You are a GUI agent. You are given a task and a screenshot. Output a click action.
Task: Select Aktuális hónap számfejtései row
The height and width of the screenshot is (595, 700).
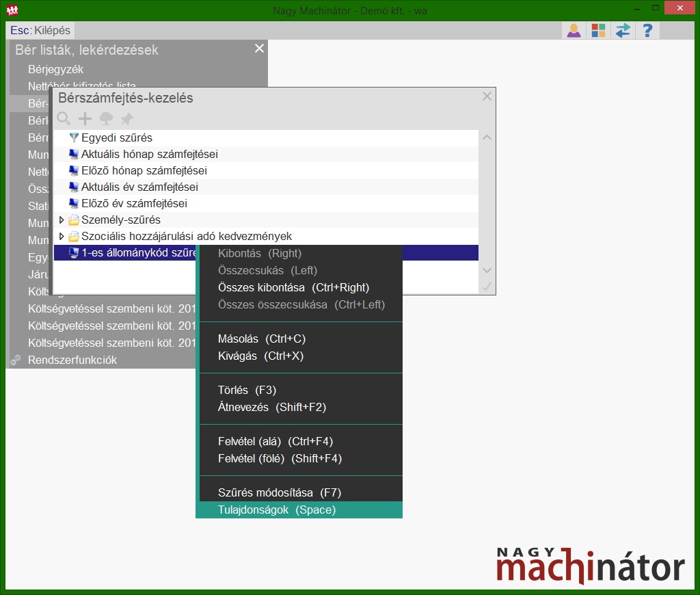click(266, 154)
